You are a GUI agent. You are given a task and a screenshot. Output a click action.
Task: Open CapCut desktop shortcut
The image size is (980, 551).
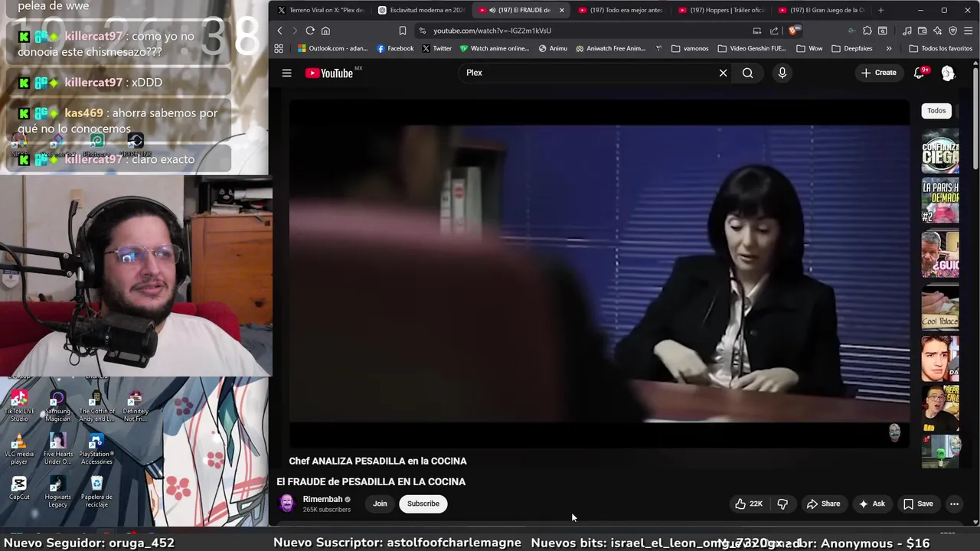click(x=19, y=488)
